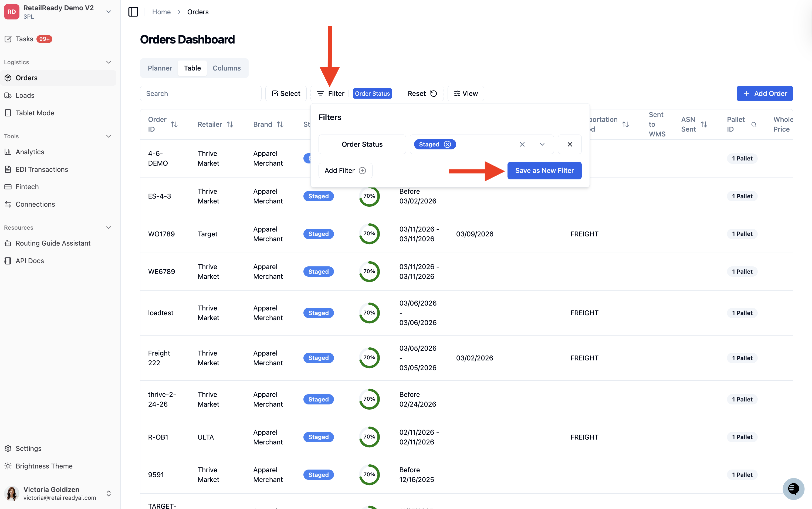Image resolution: width=812 pixels, height=509 pixels.
Task: Open the Analytics chart icon
Action: tap(8, 152)
